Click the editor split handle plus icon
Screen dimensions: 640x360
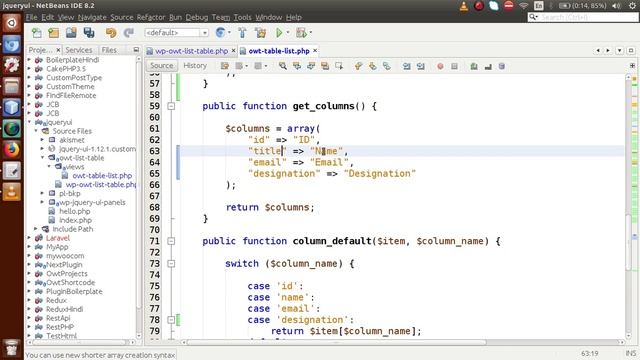click(x=632, y=65)
